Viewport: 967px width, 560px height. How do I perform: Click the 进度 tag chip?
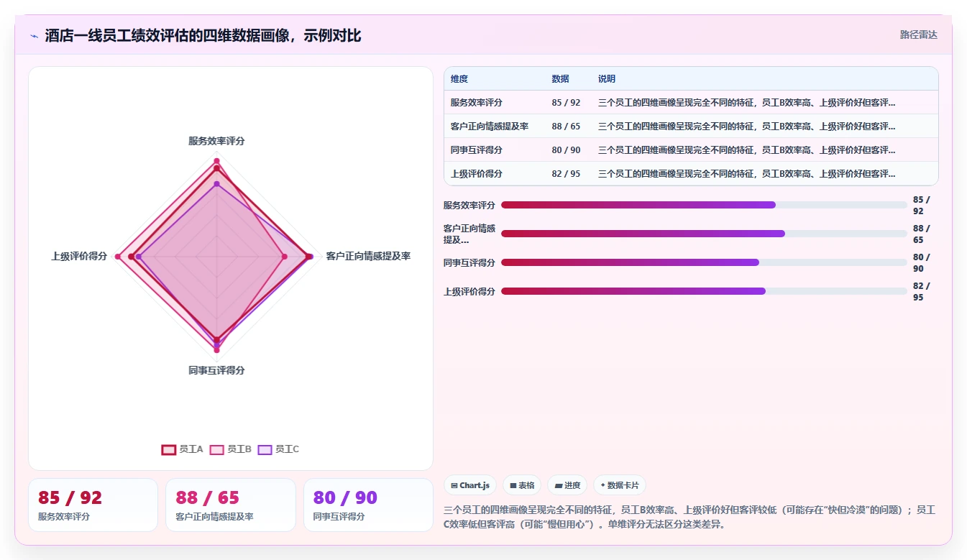(567, 485)
